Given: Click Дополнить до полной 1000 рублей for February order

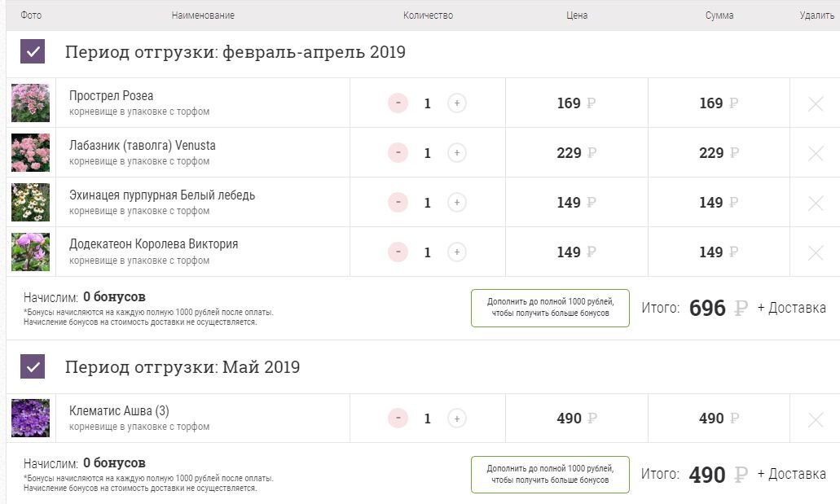Looking at the screenshot, I should [548, 308].
